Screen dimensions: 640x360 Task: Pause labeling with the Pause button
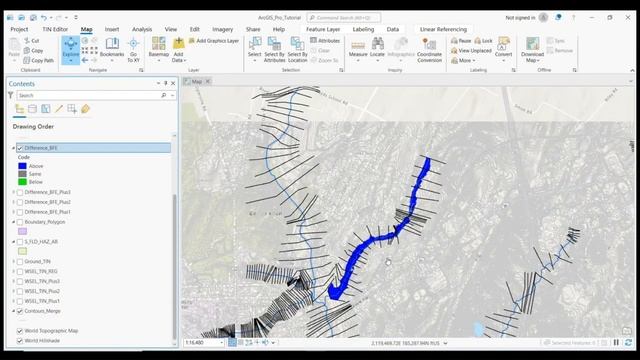click(x=461, y=41)
